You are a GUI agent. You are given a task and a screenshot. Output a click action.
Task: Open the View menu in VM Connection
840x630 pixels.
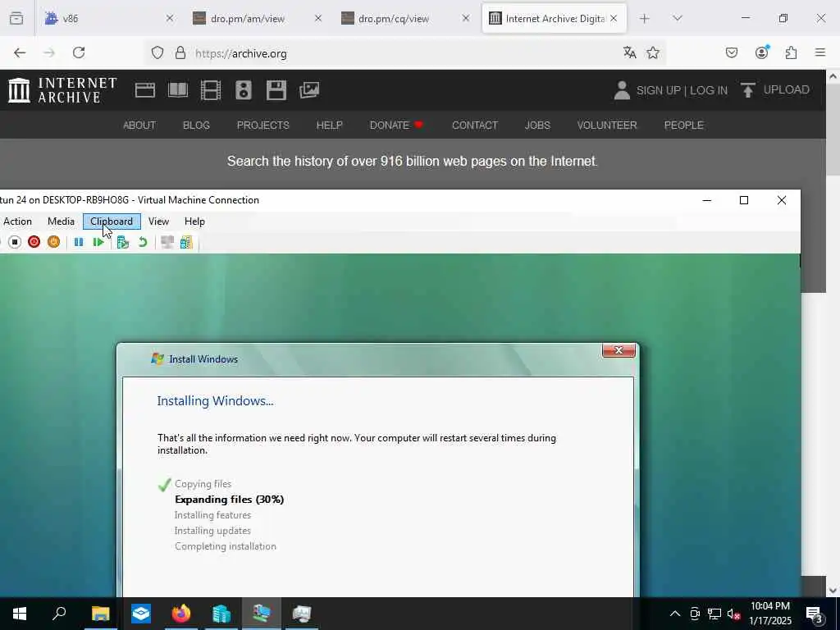(158, 221)
